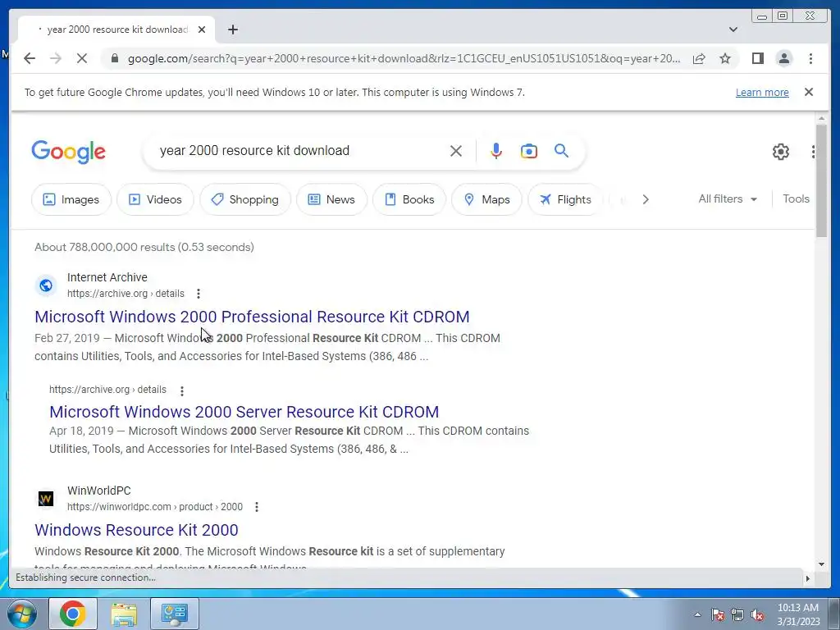Open the Windows Start menu
The height and width of the screenshot is (630, 840).
[21, 614]
